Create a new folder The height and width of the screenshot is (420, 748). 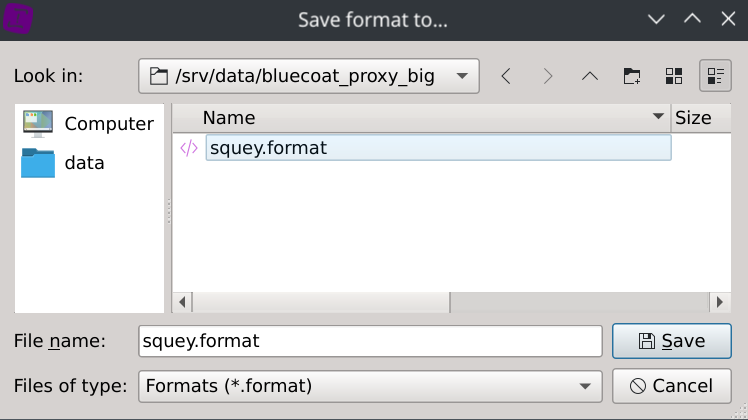coord(632,76)
